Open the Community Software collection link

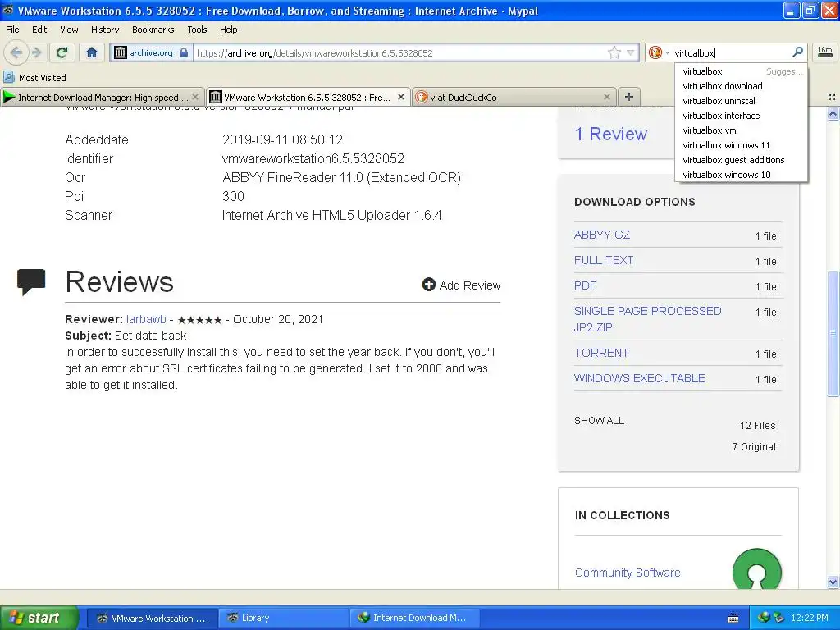628,573
